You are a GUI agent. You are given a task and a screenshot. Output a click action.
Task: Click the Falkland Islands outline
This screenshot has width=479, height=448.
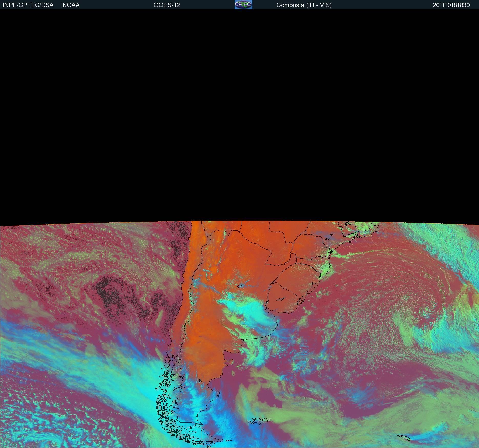pyautogui.click(x=260, y=421)
